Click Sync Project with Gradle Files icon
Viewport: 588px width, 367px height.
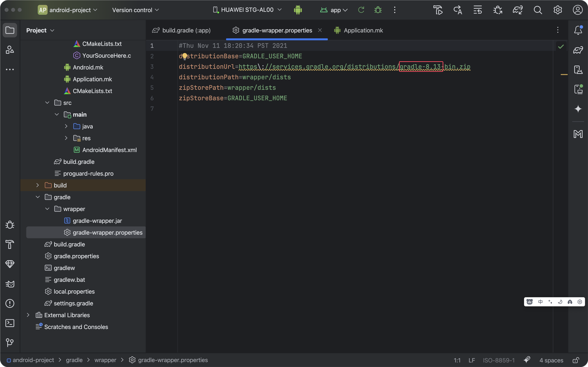(518, 10)
